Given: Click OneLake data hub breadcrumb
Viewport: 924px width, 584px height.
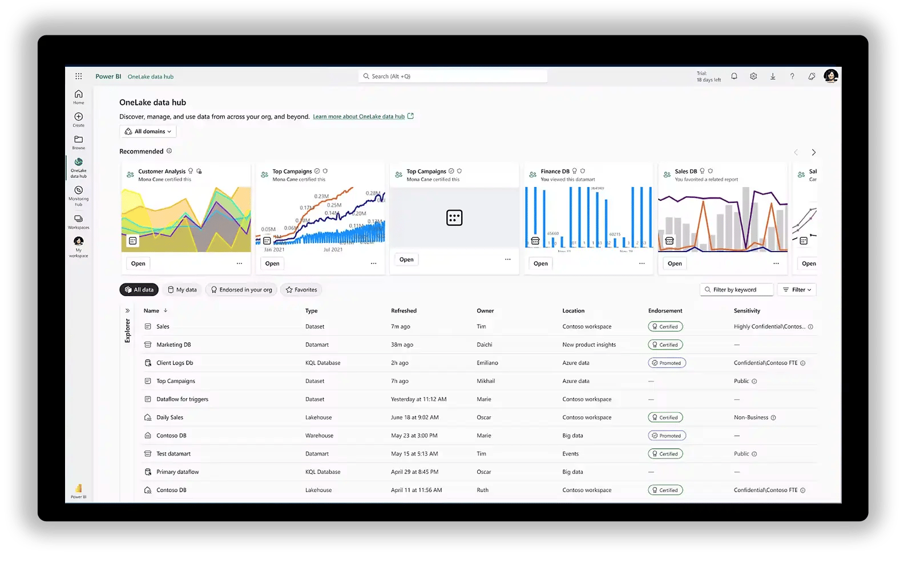Looking at the screenshot, I should click(151, 76).
